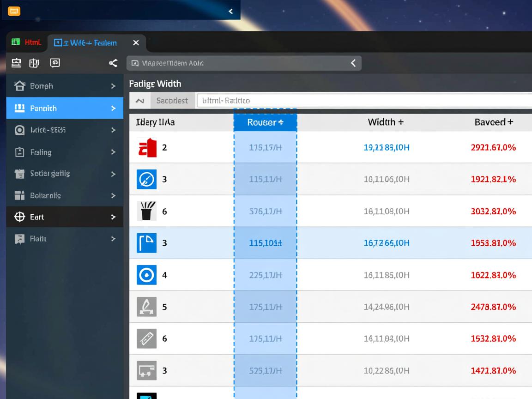The height and width of the screenshot is (399, 532).
Task: Expand the Eart sidebar item
Action: pyautogui.click(x=113, y=217)
